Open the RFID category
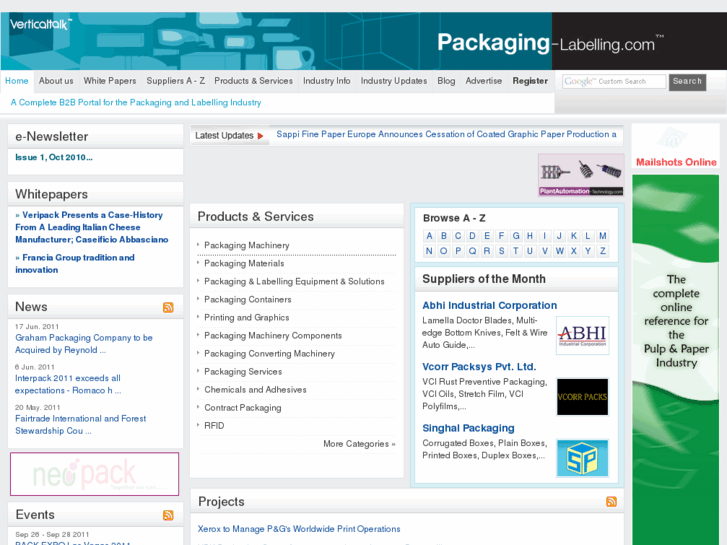This screenshot has width=727, height=545. [214, 426]
